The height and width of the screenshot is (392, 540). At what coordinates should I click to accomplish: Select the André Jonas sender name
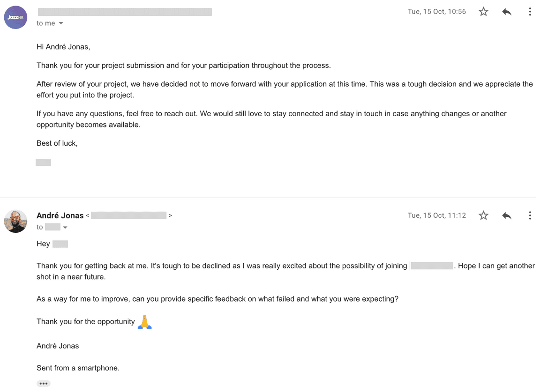(x=60, y=215)
